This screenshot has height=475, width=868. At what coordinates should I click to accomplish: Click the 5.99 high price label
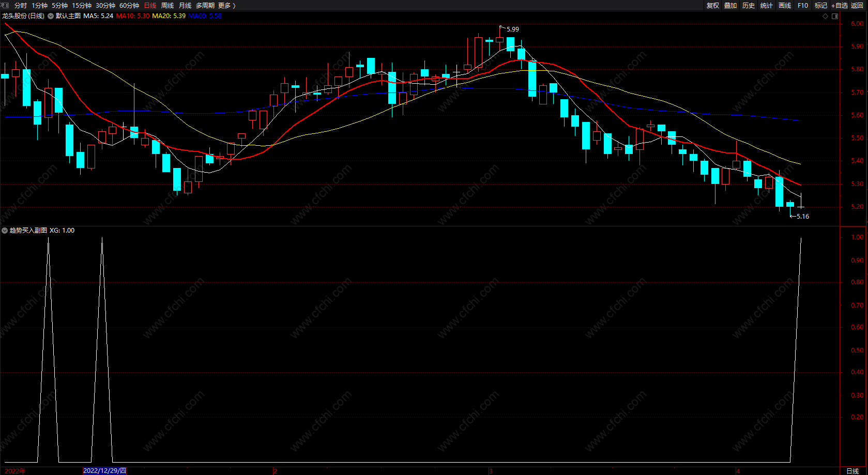coord(513,29)
